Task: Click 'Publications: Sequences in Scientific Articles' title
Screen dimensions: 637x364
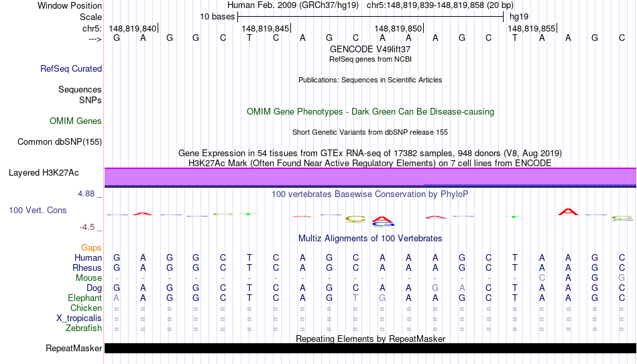Action: click(370, 80)
